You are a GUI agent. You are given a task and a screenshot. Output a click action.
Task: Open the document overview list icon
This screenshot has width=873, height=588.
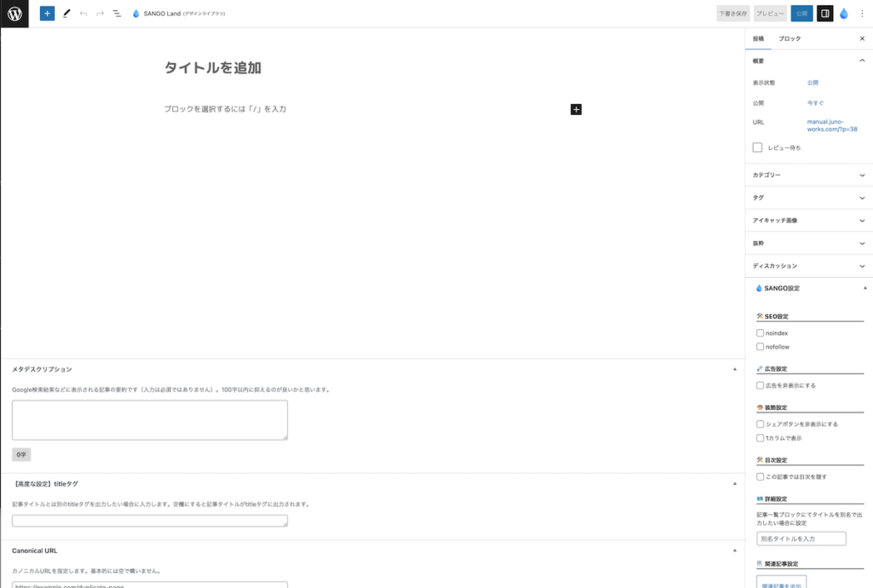click(117, 14)
